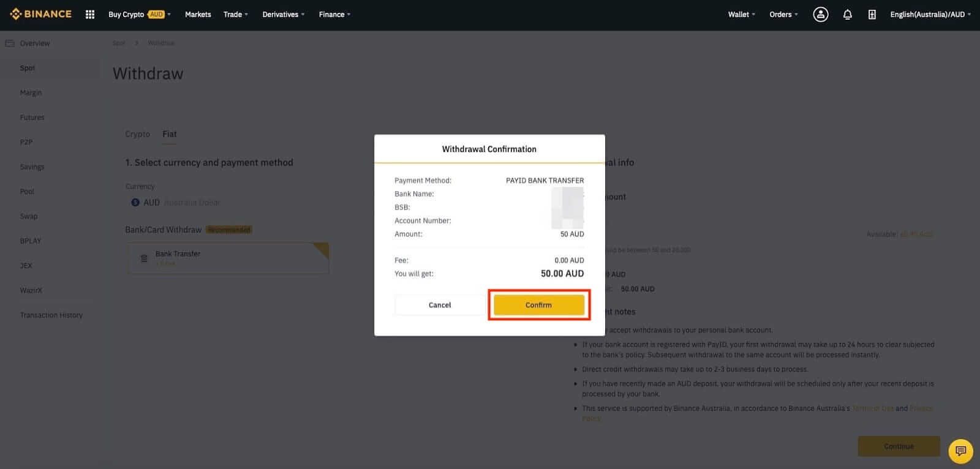The image size is (980, 469).
Task: Click the Binance logo
Action: [40, 14]
